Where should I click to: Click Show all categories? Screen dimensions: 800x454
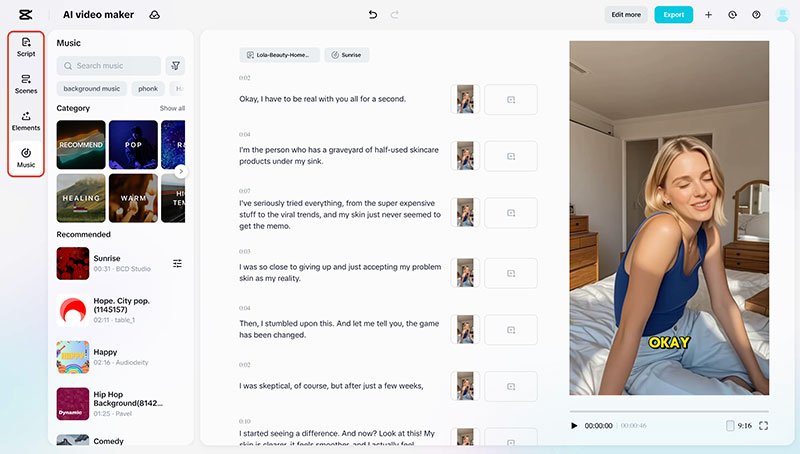coord(172,108)
